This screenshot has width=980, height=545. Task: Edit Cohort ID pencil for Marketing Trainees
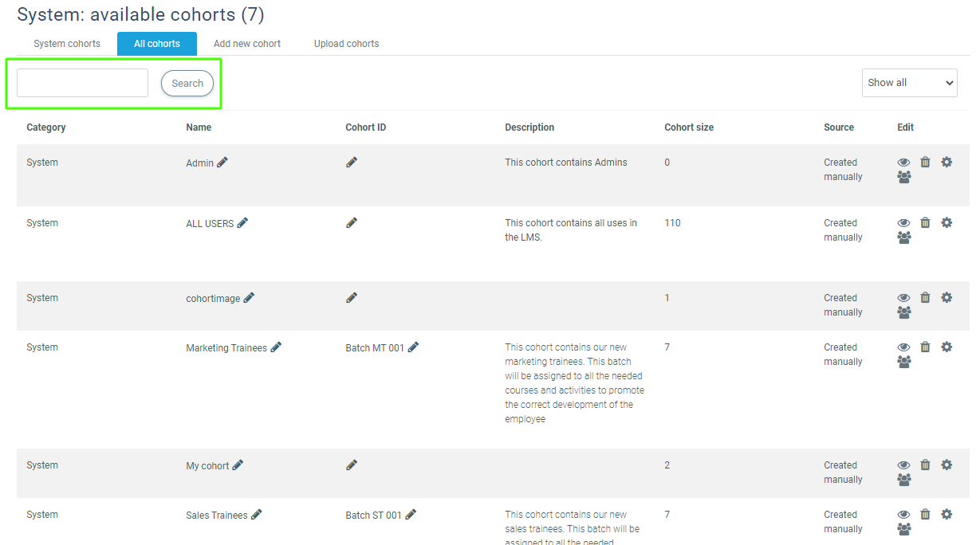coord(413,347)
